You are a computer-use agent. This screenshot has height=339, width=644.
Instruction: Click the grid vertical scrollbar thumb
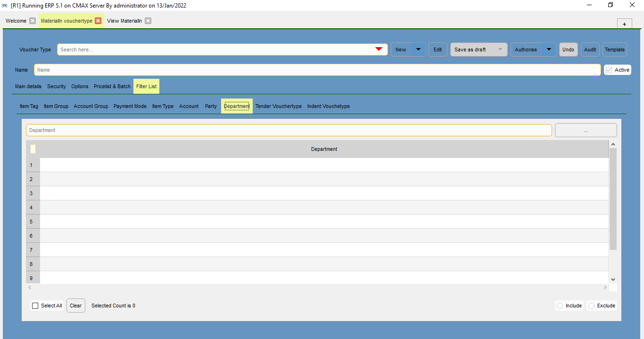pyautogui.click(x=613, y=199)
